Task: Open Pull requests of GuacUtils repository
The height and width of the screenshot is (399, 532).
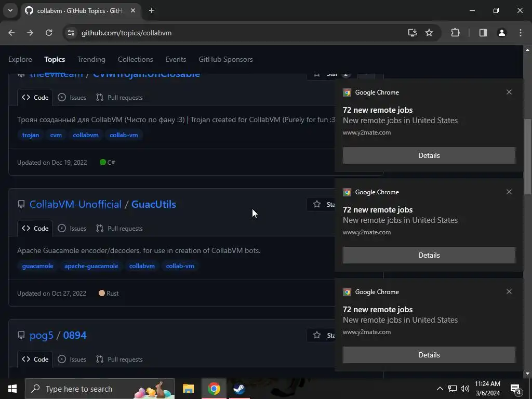Action: pos(119,229)
